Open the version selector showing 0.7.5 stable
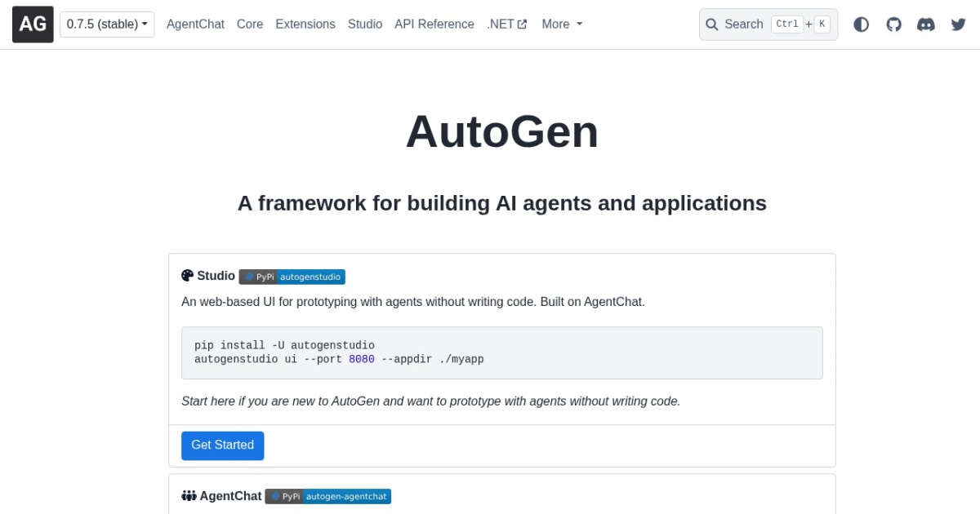Viewport: 980px width, 514px height. click(x=107, y=24)
